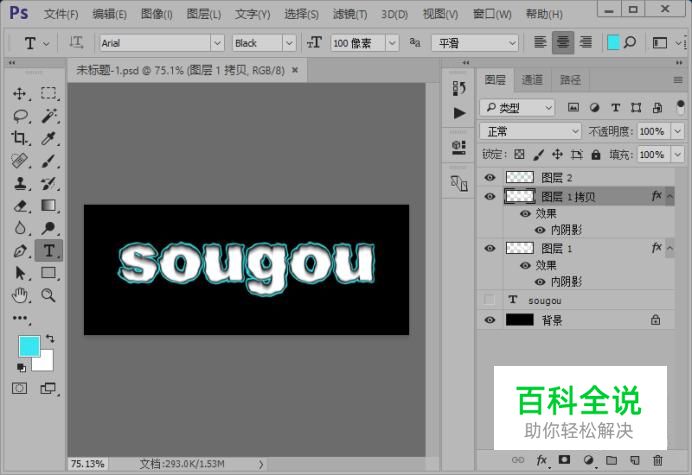Open the 图层(L) menu

click(203, 14)
